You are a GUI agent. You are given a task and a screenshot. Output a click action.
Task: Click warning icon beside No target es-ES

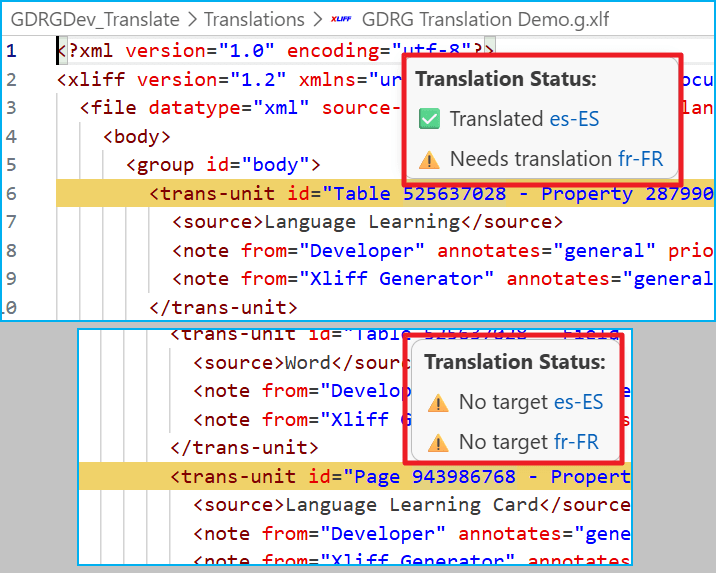pos(438,402)
